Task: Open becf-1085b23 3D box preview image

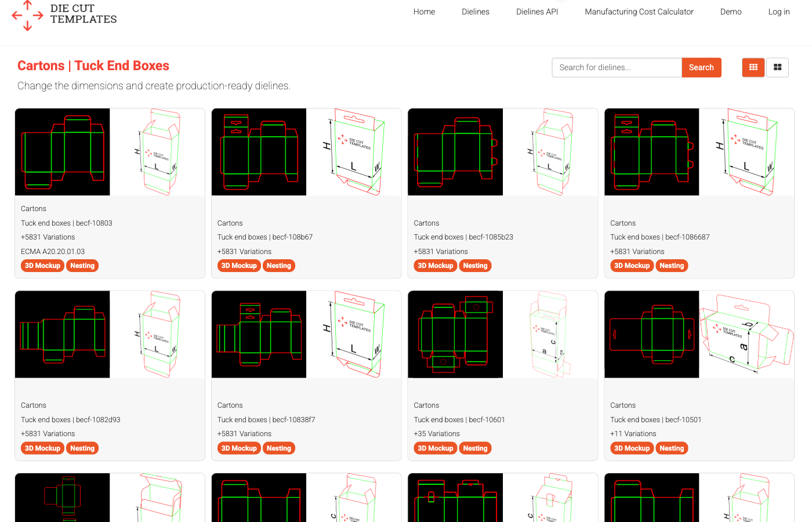Action: [550, 152]
